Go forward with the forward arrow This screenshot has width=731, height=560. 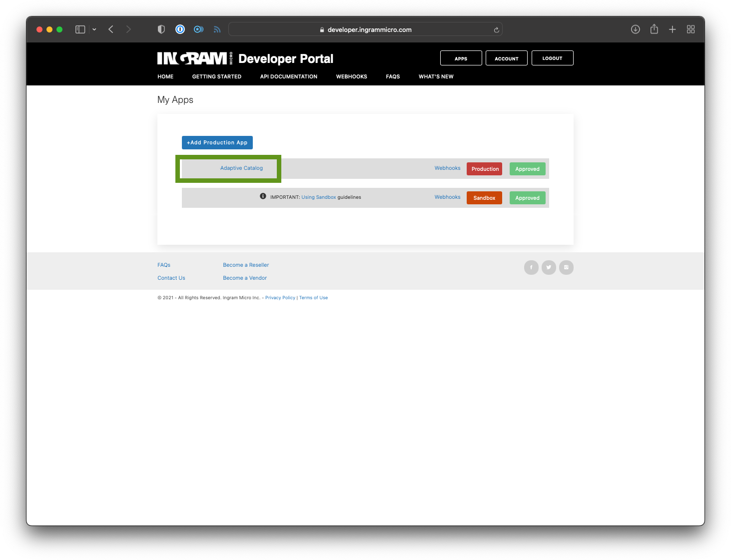point(128,29)
